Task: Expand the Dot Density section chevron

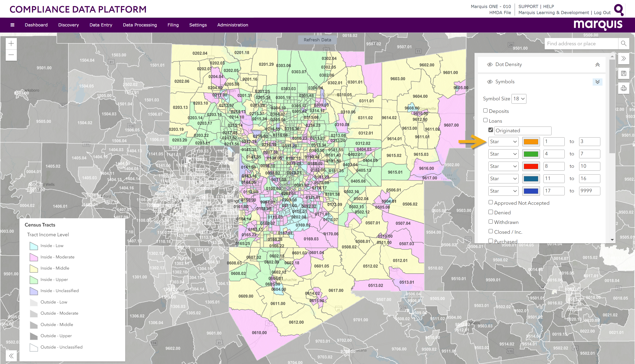Action: pos(597,64)
